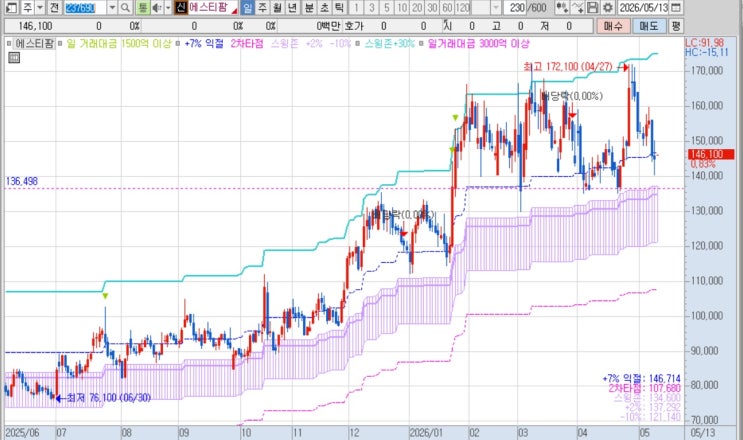Click the save floppy disk icon
743x440 pixels.
592,8
